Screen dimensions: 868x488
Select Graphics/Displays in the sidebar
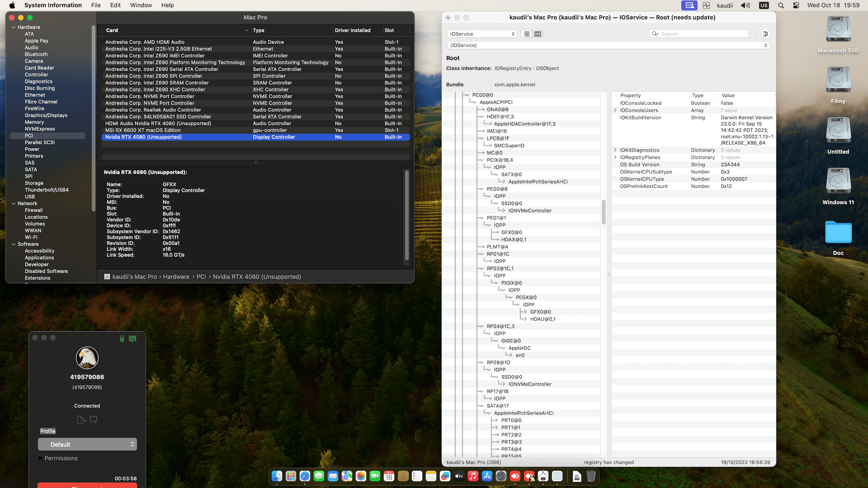(x=46, y=115)
